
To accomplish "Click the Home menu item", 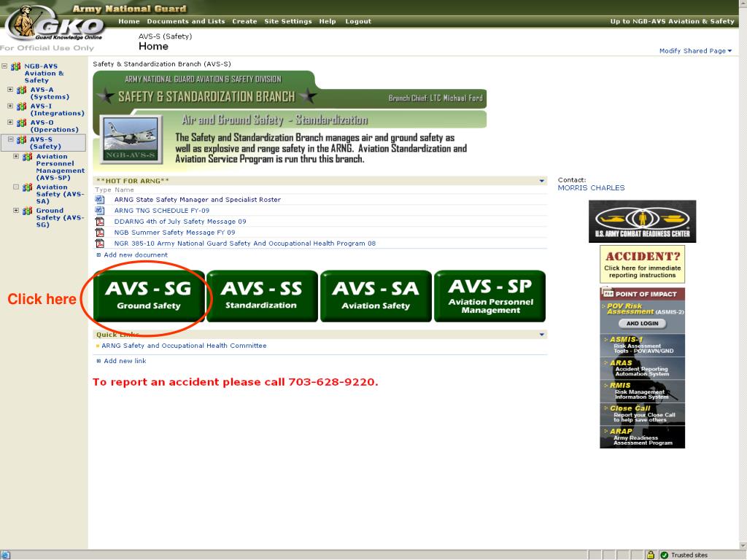I will [128, 21].
